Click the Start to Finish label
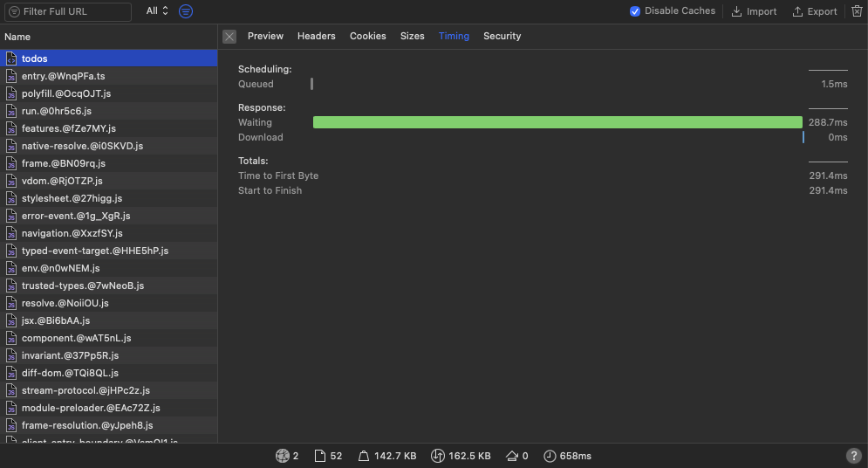868x468 pixels. (270, 190)
